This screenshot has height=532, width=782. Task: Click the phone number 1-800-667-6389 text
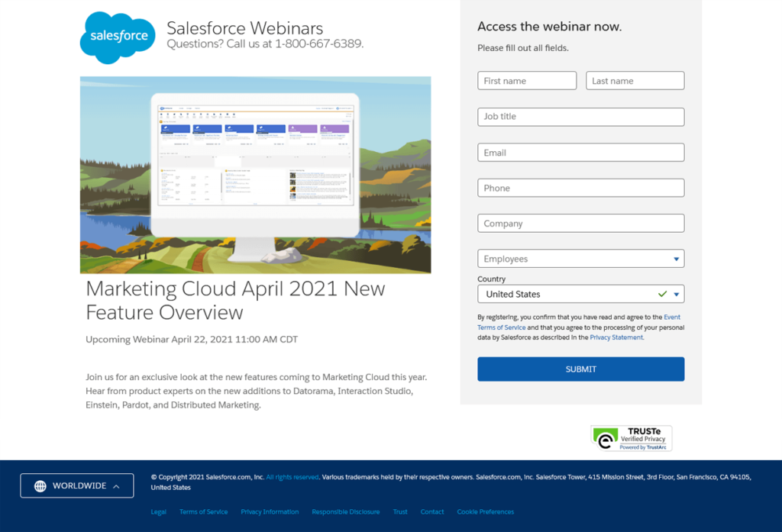318,44
